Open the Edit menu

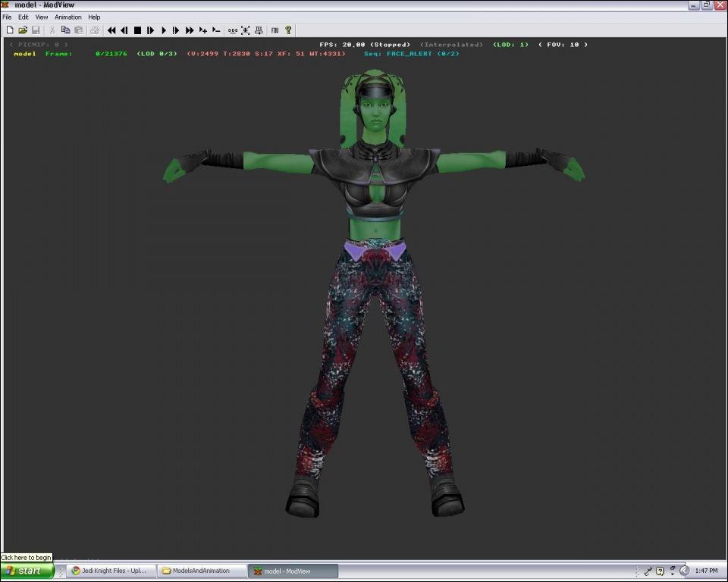click(24, 17)
